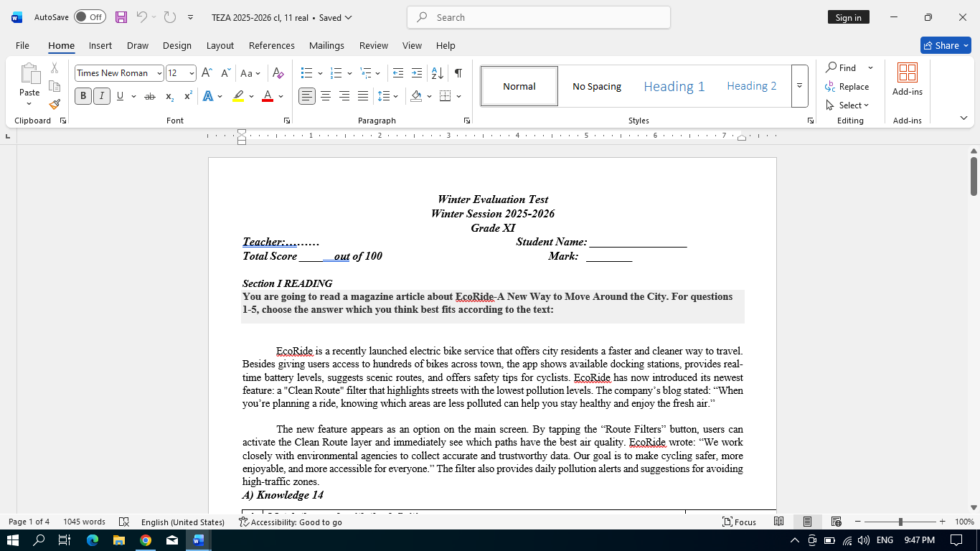Image resolution: width=980 pixels, height=551 pixels.
Task: Click the Format Painter brush icon
Action: [55, 105]
